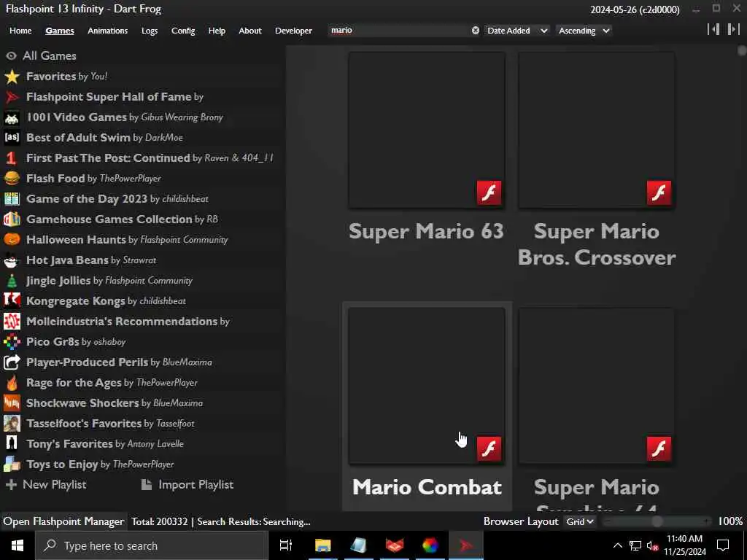Click the Flash Food burger icon

(12, 178)
